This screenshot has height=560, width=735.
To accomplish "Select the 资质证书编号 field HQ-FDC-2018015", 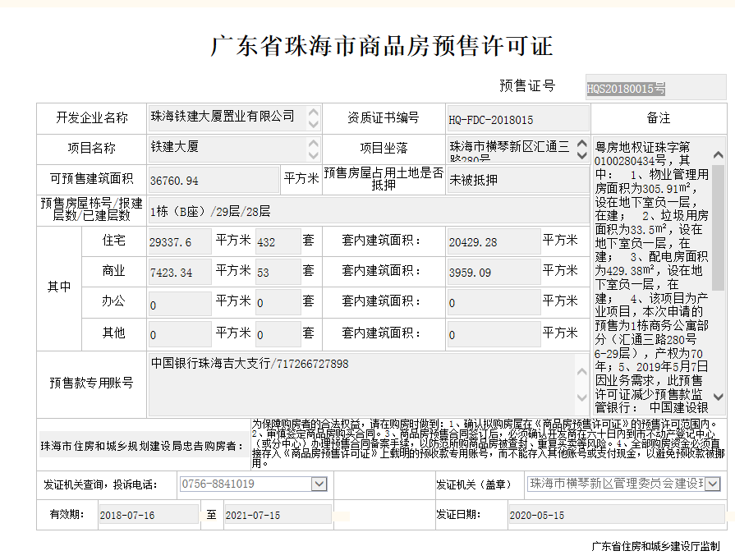I will click(516, 119).
